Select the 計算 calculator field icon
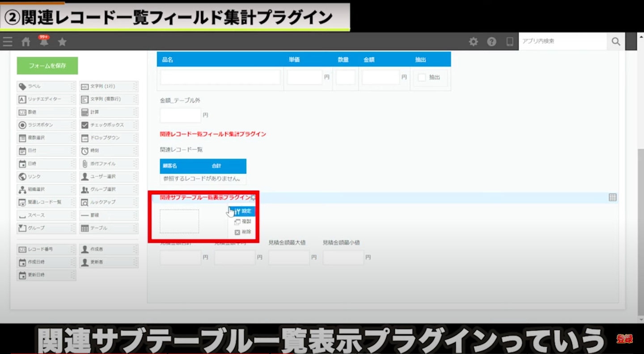The height and width of the screenshot is (354, 644). [x=85, y=112]
